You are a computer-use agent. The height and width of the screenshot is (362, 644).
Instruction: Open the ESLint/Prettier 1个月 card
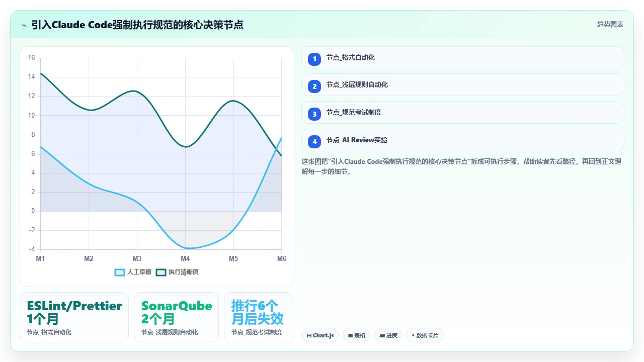pyautogui.click(x=74, y=317)
